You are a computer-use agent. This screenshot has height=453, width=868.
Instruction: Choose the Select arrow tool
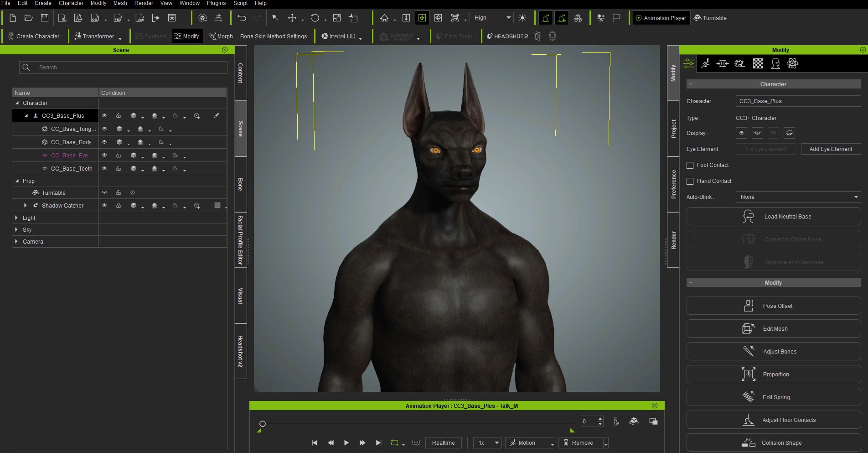click(275, 18)
